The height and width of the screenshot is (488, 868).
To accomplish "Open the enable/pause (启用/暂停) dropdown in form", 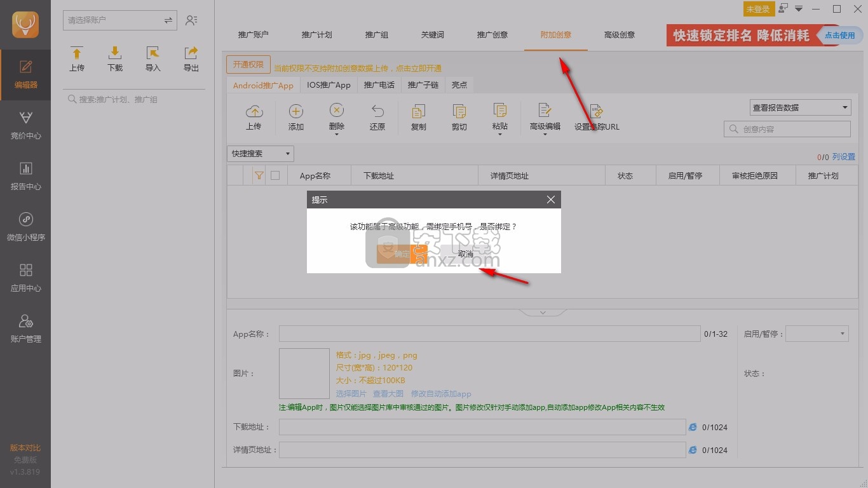I will coord(817,334).
